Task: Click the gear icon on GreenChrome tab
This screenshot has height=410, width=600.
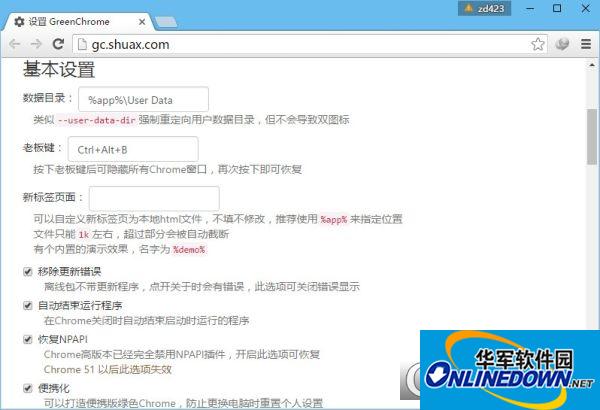Action: (x=19, y=21)
